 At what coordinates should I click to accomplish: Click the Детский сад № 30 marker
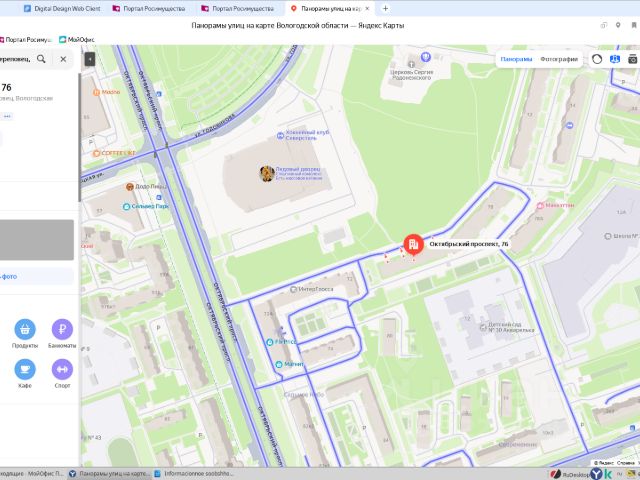(x=483, y=327)
